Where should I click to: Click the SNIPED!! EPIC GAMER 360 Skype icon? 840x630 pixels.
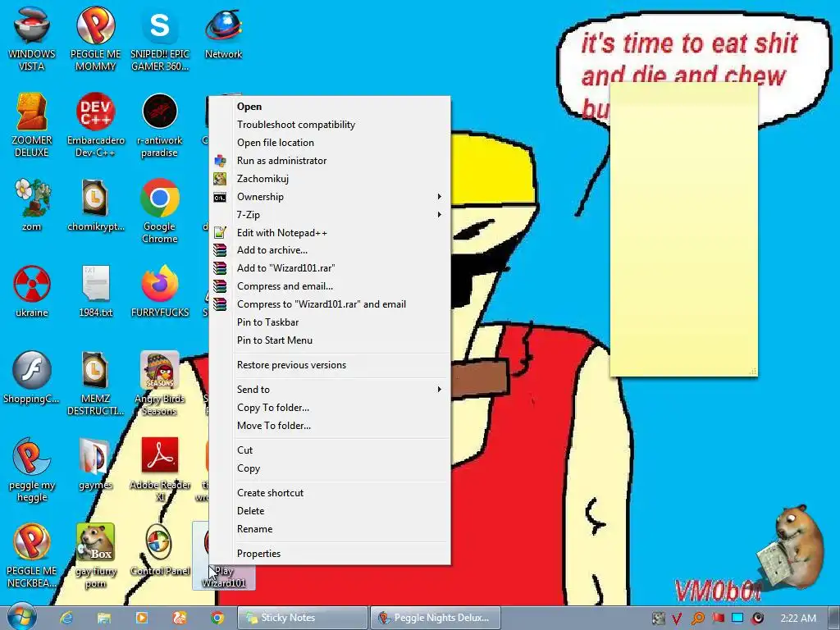pyautogui.click(x=160, y=39)
